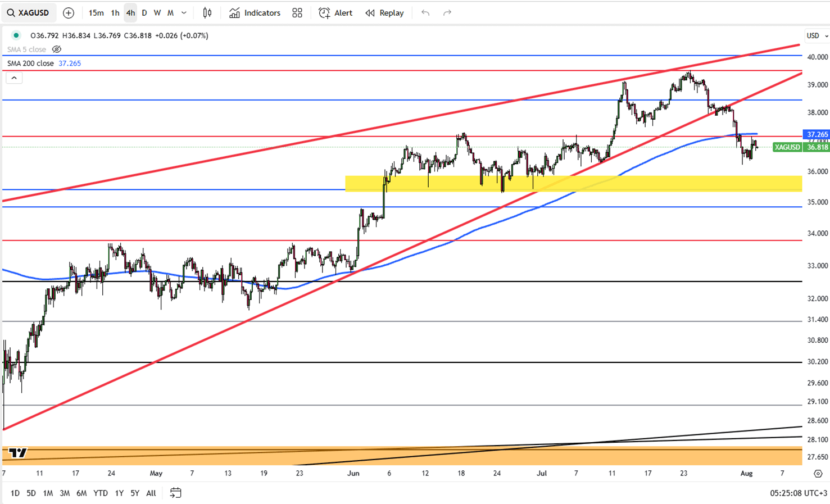This screenshot has width=830, height=504.
Task: Create an Alert from the toolbar
Action: (x=335, y=13)
